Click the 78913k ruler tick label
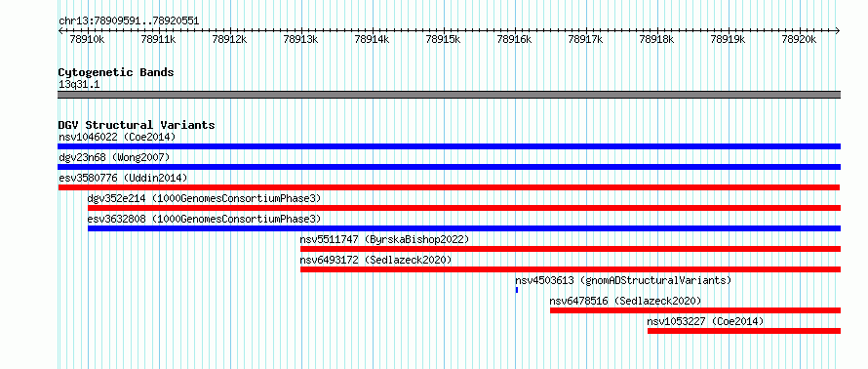The image size is (868, 369). [301, 39]
